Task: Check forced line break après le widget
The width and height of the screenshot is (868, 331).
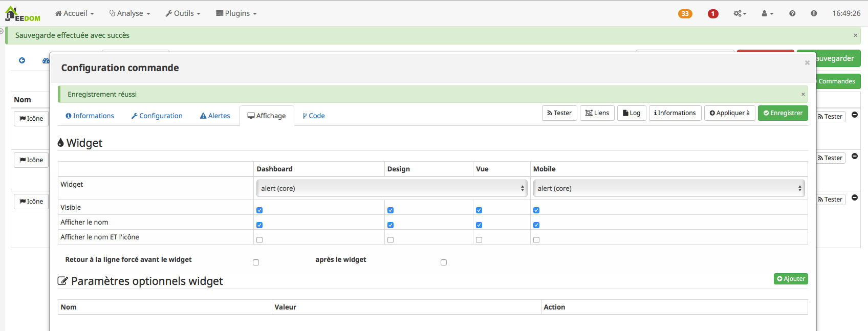Action: pyautogui.click(x=444, y=262)
